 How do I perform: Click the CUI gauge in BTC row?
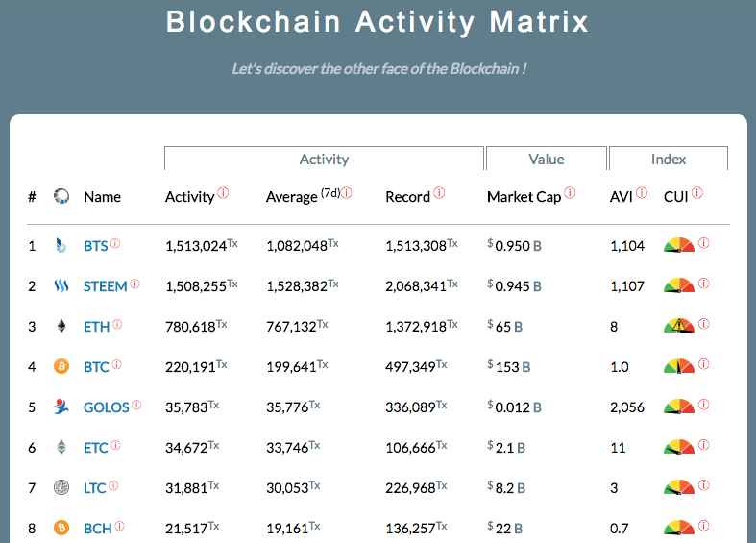(x=679, y=366)
